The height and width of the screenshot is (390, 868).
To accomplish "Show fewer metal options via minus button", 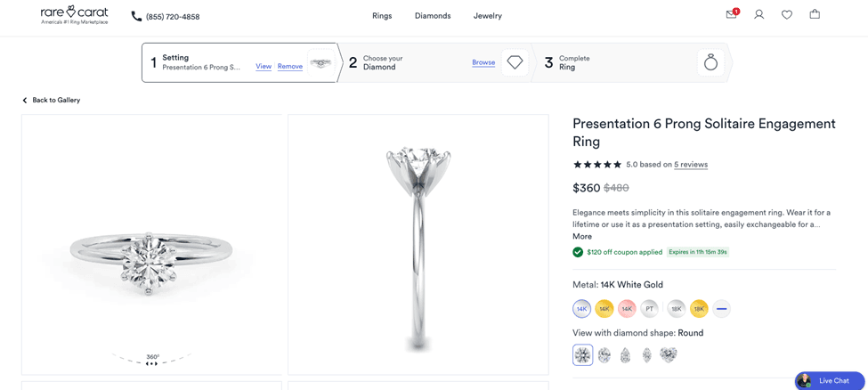I will click(x=721, y=309).
